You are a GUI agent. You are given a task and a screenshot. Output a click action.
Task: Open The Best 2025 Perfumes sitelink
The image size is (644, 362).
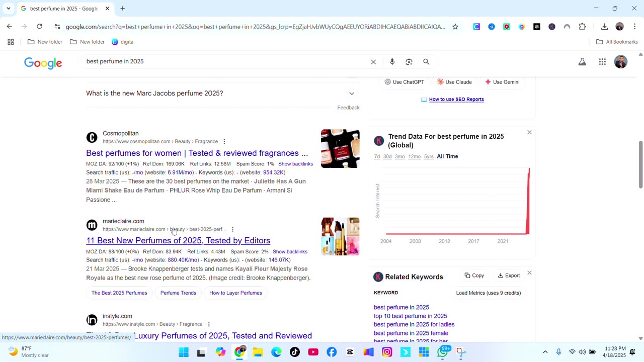[x=119, y=293]
